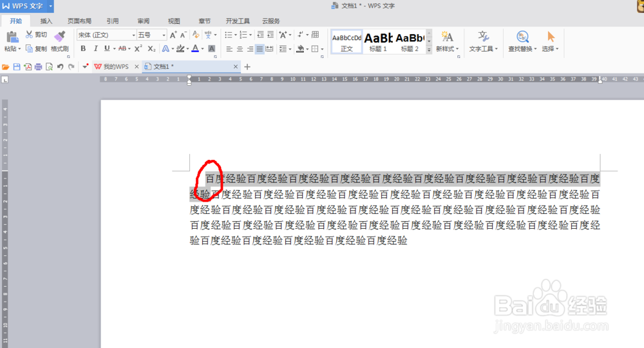Align text left
The image size is (644, 348).
229,49
